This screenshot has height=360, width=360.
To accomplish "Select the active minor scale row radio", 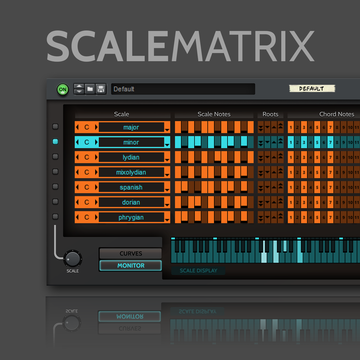I will coord(55,142).
